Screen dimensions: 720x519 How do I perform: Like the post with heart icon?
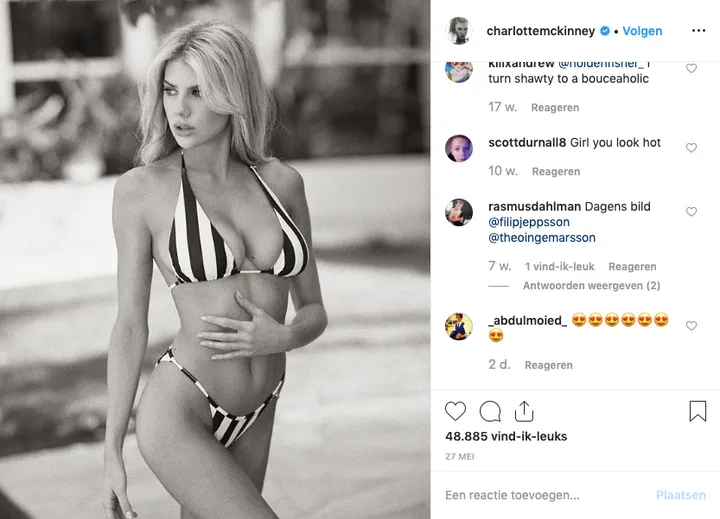[x=455, y=411]
